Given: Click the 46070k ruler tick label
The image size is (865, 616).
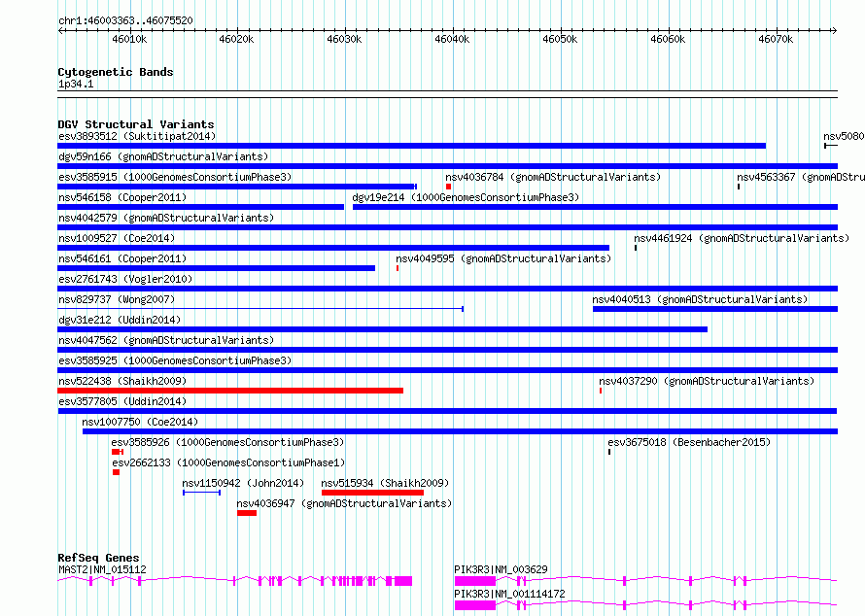Looking at the screenshot, I should click(776, 39).
